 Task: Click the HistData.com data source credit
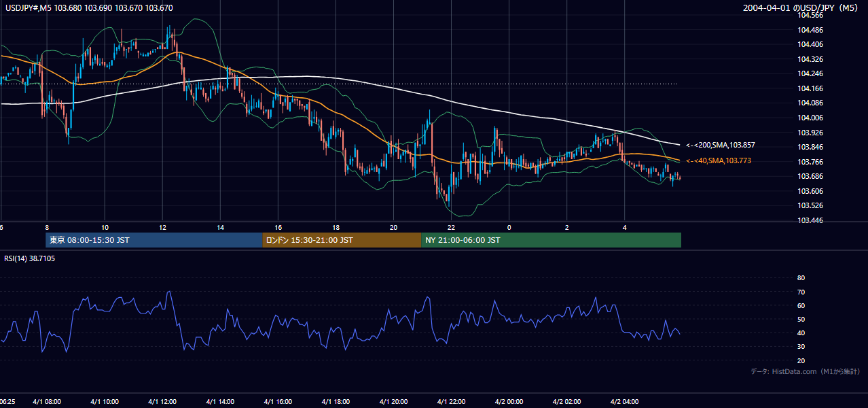805,371
